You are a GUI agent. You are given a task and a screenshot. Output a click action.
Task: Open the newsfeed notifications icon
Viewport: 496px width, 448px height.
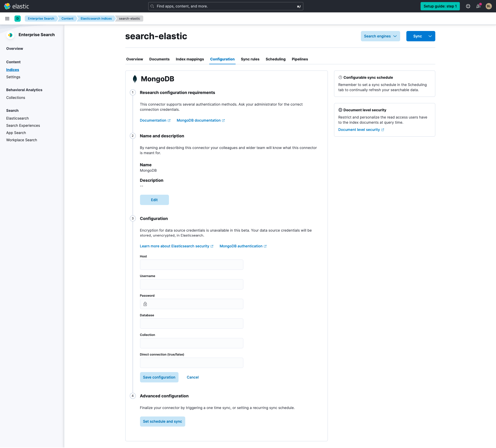click(x=478, y=6)
